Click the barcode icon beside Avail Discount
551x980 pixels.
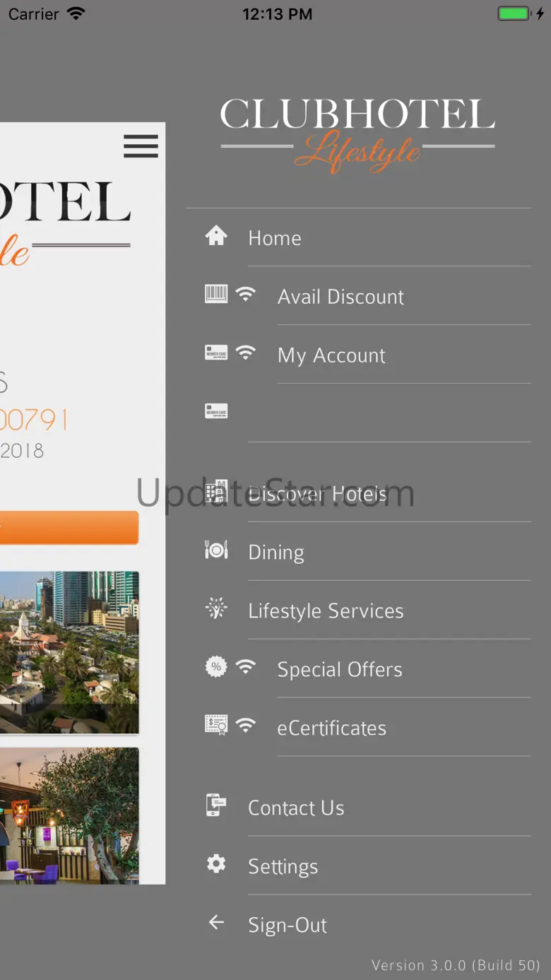tap(216, 294)
